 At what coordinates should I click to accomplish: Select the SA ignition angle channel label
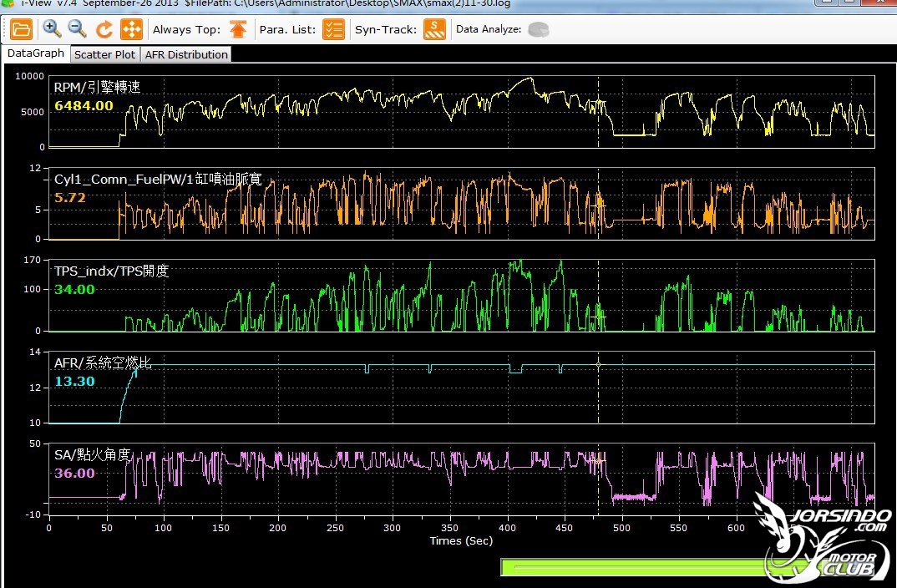tap(92, 454)
